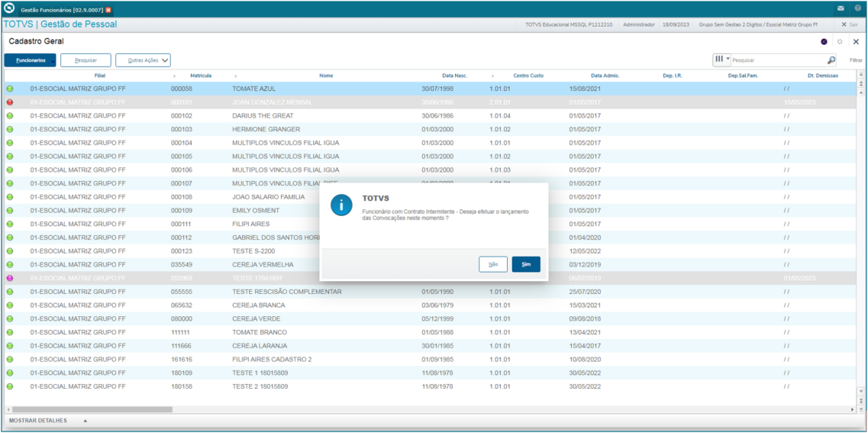Click Sair to exit the application
The height and width of the screenshot is (433, 868).
850,25
